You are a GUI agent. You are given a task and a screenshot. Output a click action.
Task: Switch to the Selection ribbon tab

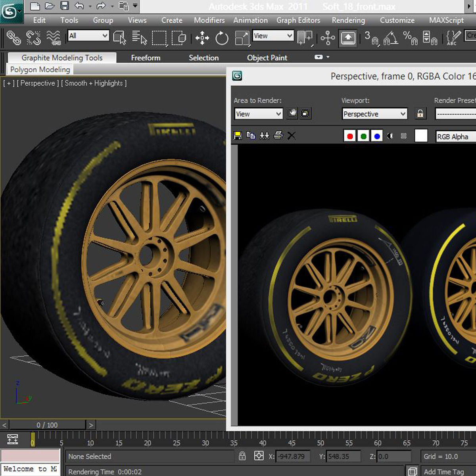(x=203, y=58)
